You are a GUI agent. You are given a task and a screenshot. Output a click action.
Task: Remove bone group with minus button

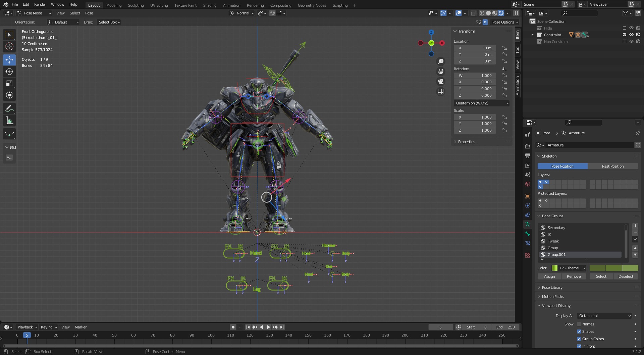point(635,232)
